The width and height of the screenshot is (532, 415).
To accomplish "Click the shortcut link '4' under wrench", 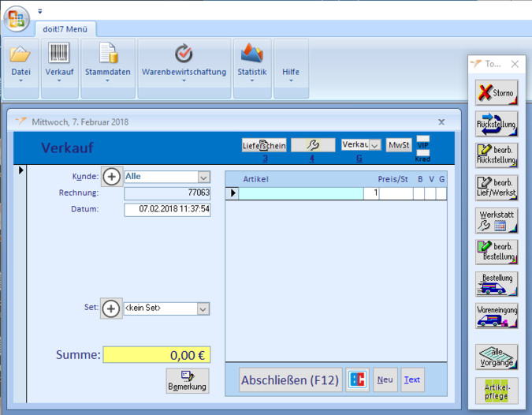I will coord(311,159).
